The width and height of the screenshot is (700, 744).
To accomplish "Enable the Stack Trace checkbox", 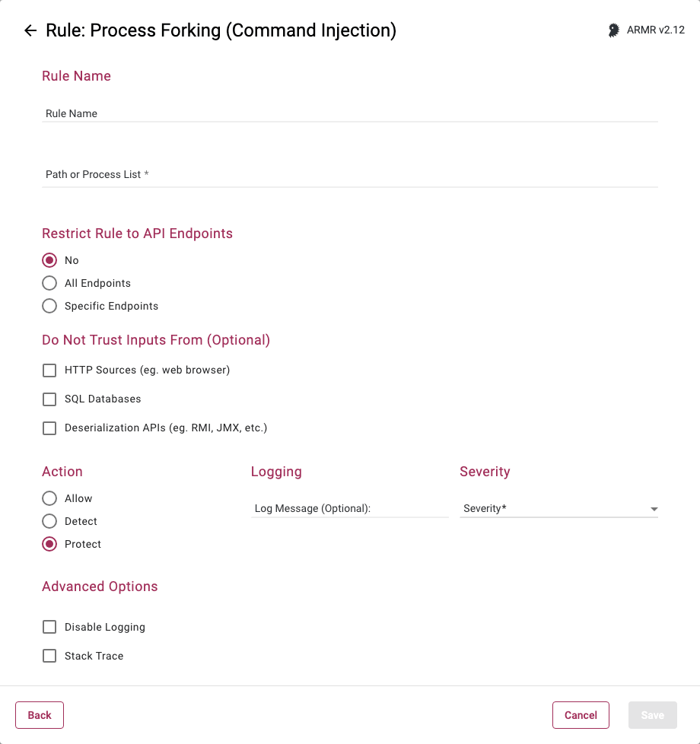I will pos(49,656).
